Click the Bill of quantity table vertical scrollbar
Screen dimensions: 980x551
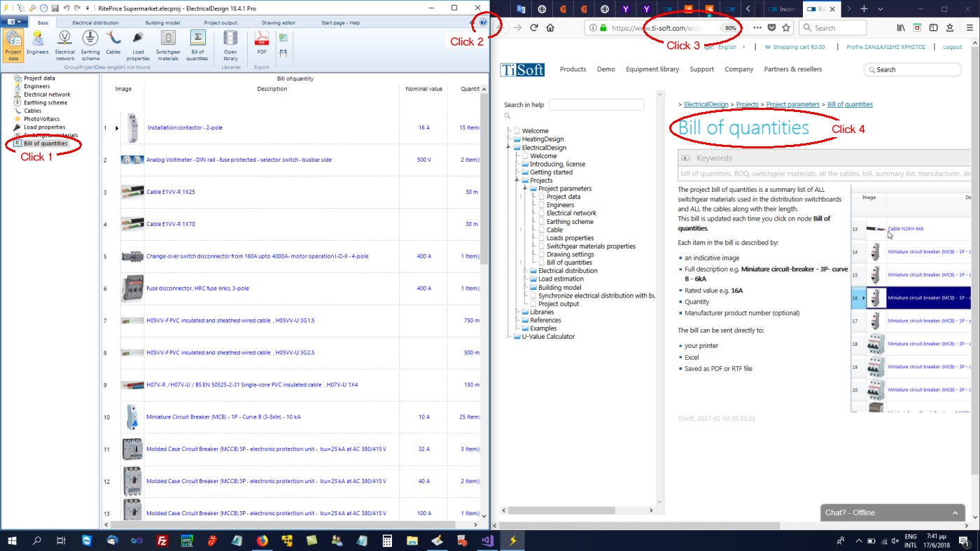tap(483, 175)
